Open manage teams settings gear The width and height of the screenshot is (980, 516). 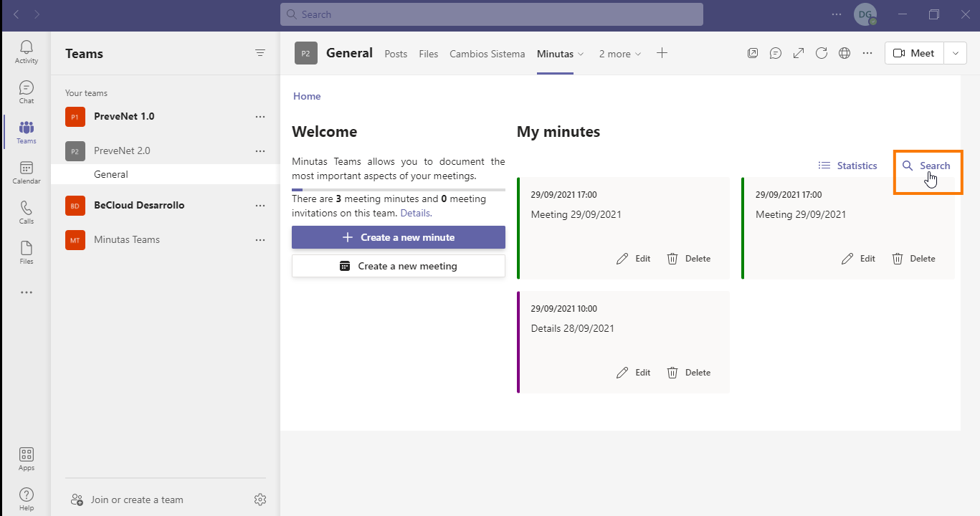260,500
